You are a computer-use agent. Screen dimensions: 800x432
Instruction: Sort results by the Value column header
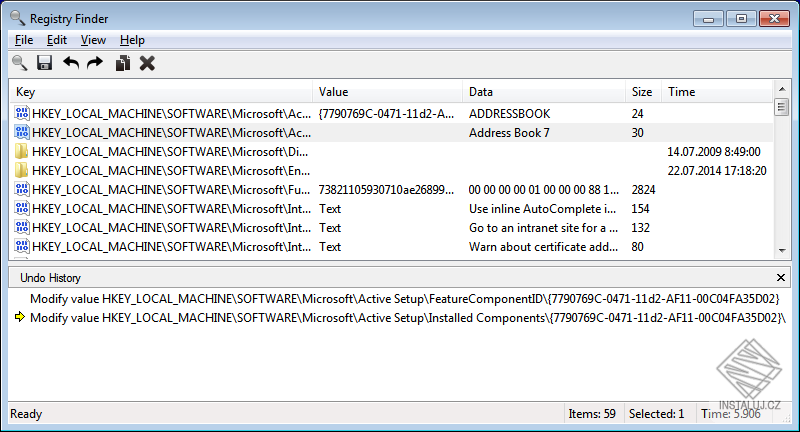388,92
